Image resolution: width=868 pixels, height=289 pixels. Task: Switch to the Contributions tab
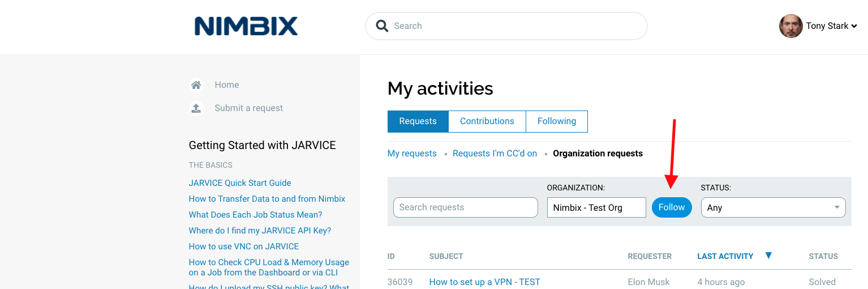click(487, 121)
